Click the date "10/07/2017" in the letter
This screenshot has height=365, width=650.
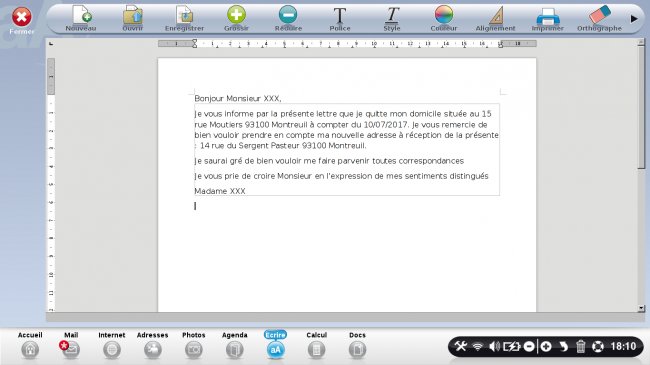(386, 124)
